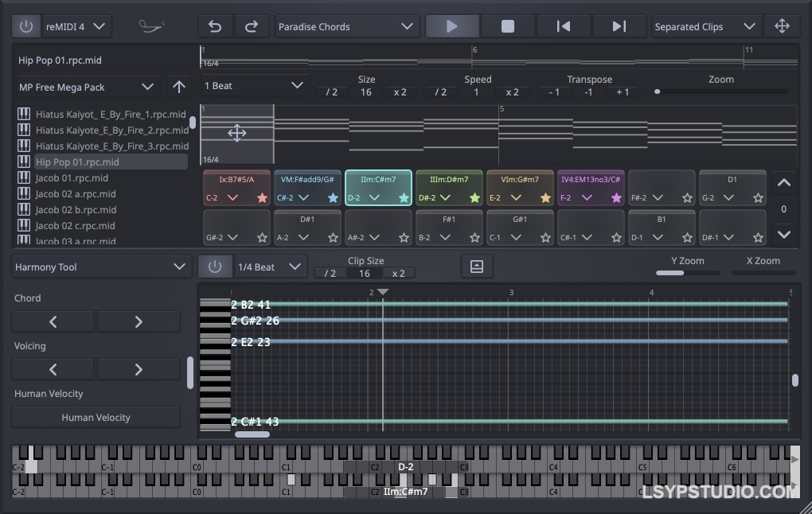Click the redo arrow icon
This screenshot has height=514, width=812.
tap(252, 25)
